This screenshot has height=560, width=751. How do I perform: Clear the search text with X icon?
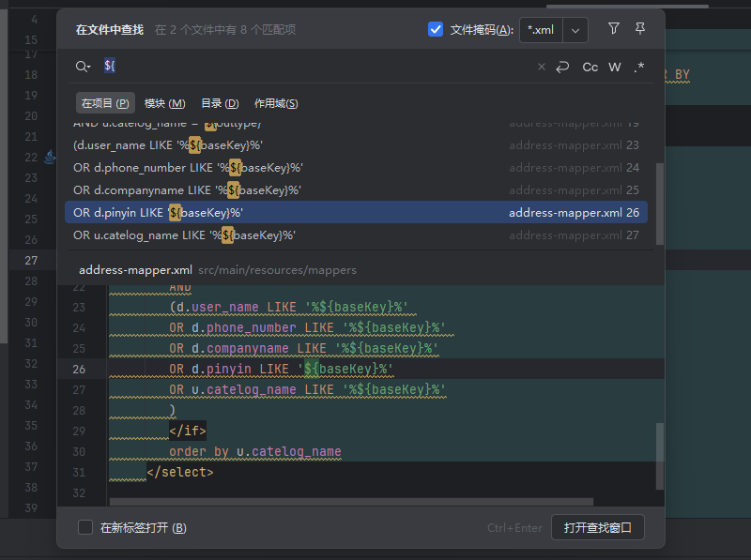pyautogui.click(x=541, y=67)
